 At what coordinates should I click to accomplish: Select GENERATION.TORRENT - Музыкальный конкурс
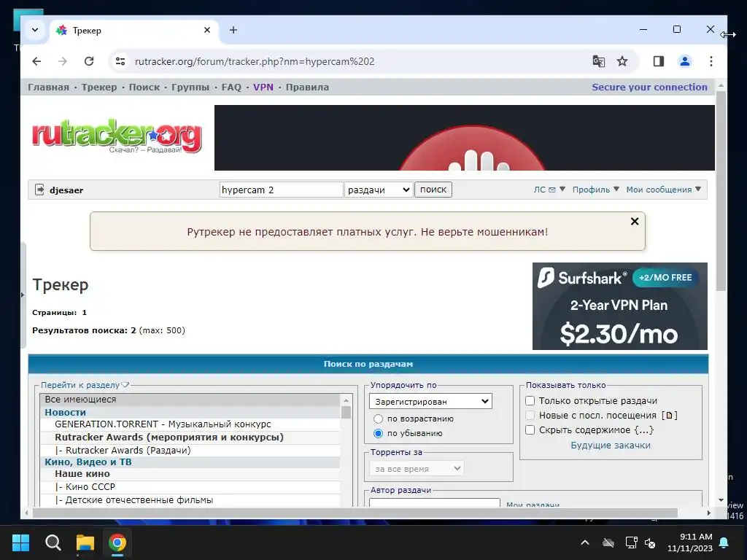[190, 424]
